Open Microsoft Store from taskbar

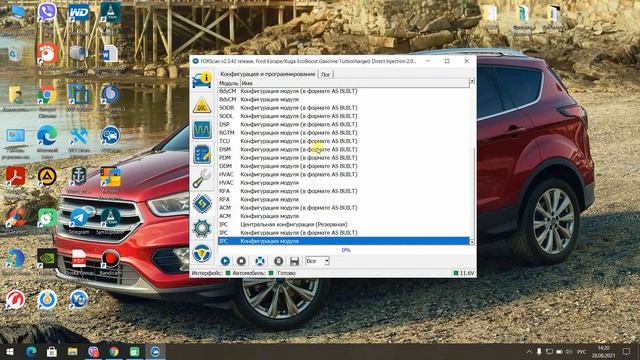pyautogui.click(x=52, y=351)
